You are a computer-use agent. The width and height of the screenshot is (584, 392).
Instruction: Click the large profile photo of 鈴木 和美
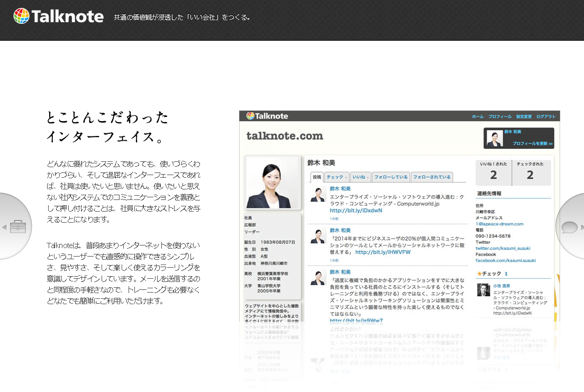tap(272, 183)
